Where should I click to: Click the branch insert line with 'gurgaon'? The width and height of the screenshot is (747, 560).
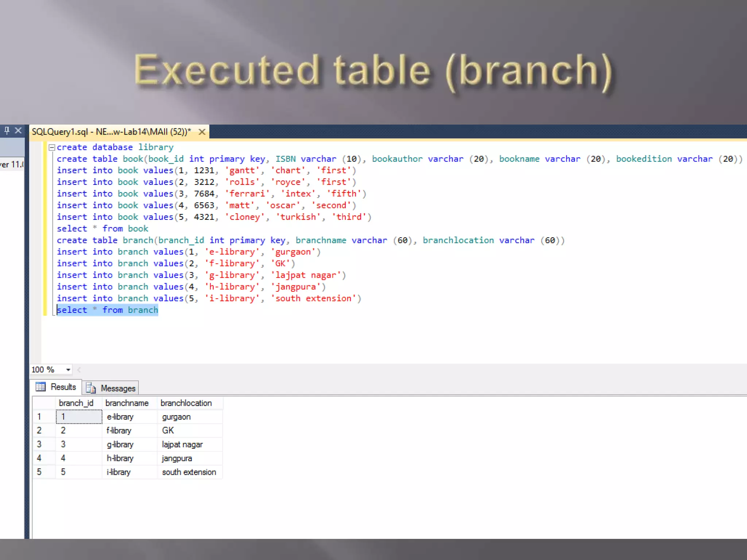(189, 252)
